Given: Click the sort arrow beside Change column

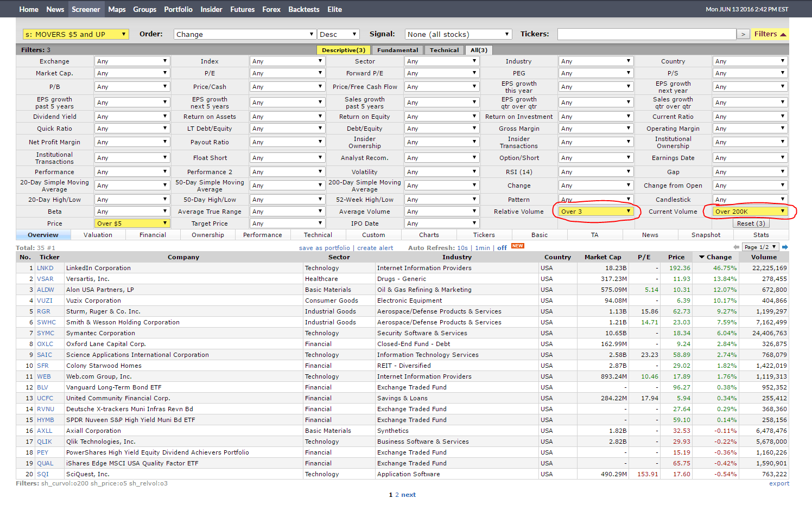Looking at the screenshot, I should [x=702, y=257].
